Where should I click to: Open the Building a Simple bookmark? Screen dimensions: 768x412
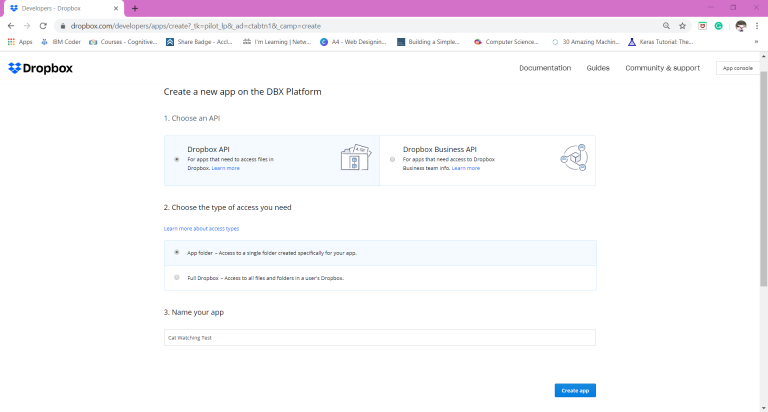[x=429, y=42]
